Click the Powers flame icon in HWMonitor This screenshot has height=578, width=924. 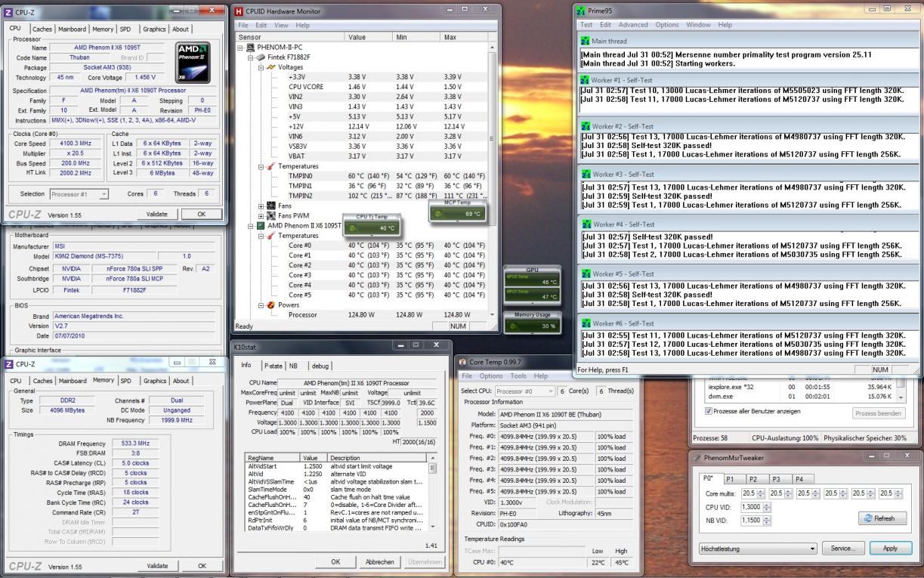click(x=270, y=304)
